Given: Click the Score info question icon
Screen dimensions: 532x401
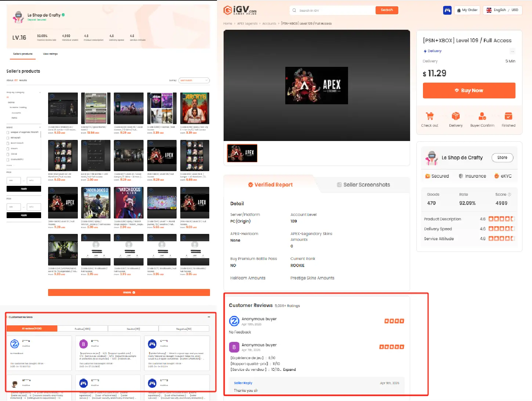Looking at the screenshot, I should click(509, 195).
